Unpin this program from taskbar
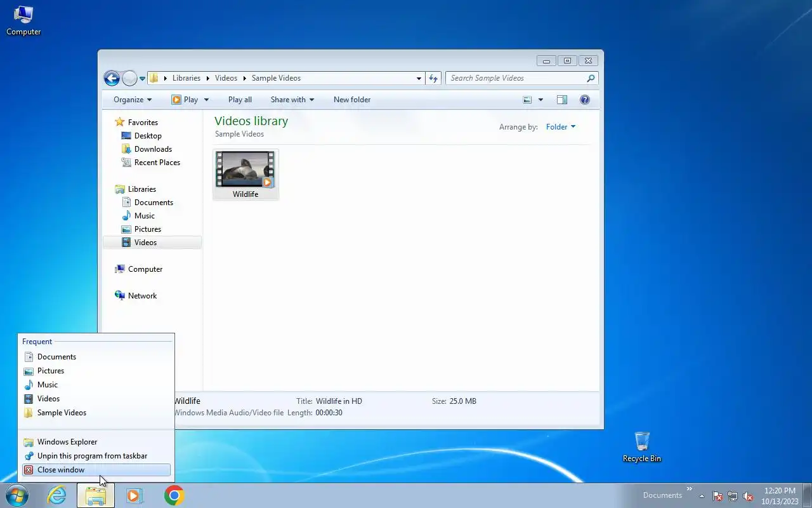This screenshot has height=508, width=812. tap(96, 456)
